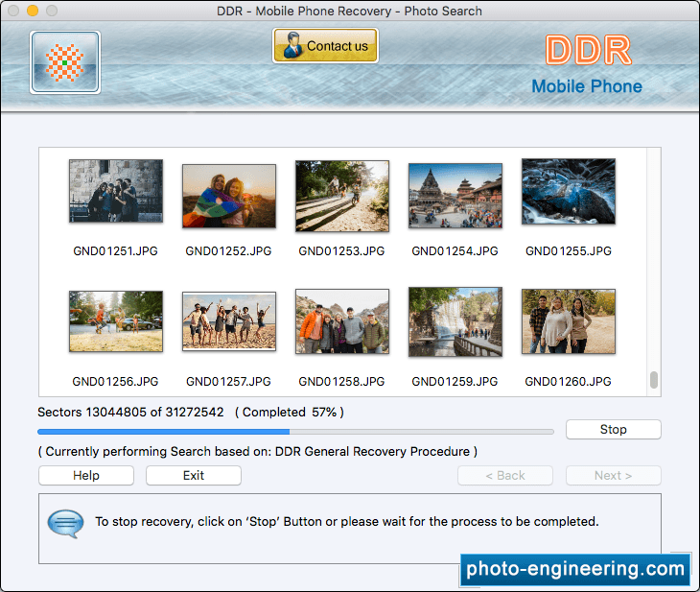Select thumbnail of GND01258.JPG hikers
The image size is (700, 592).
coord(342,321)
